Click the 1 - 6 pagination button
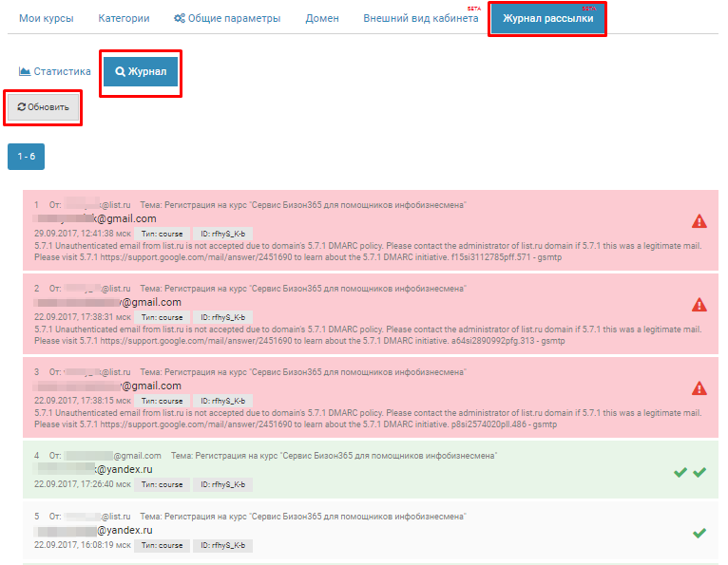This screenshot has height=565, width=728. (26, 157)
